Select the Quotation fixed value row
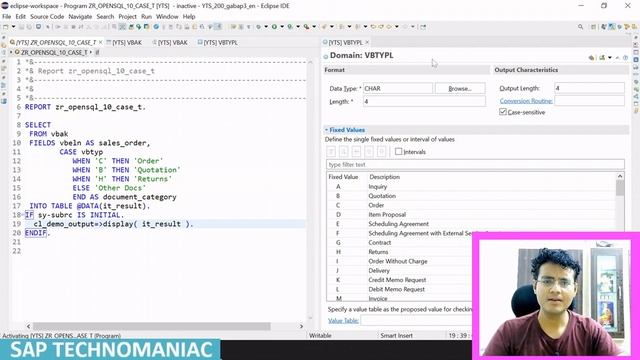Image resolution: width=640 pixels, height=360 pixels. (x=471, y=196)
